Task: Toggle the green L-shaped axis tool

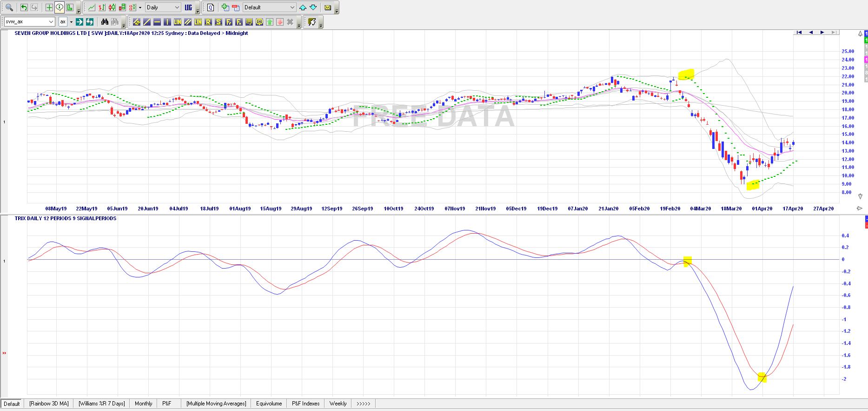Action: [x=70, y=7]
